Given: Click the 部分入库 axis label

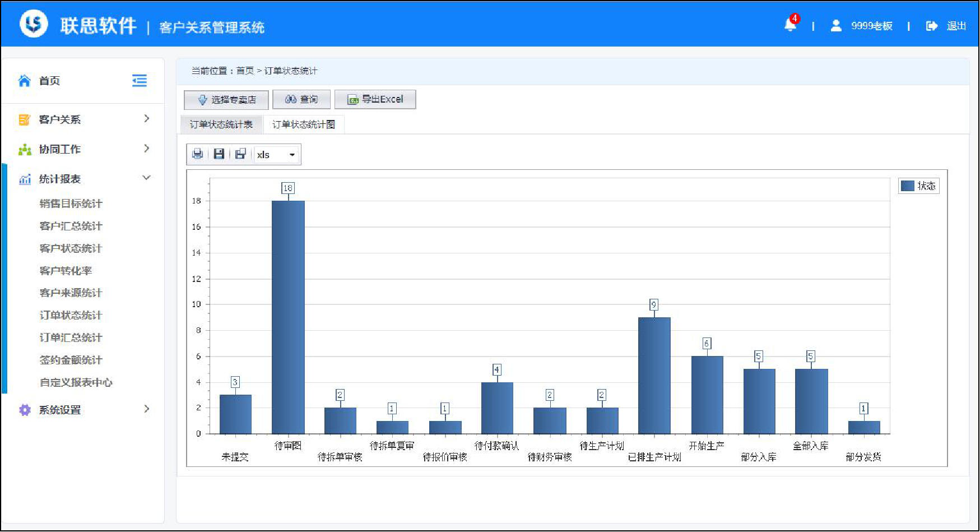Looking at the screenshot, I should pos(759,457).
